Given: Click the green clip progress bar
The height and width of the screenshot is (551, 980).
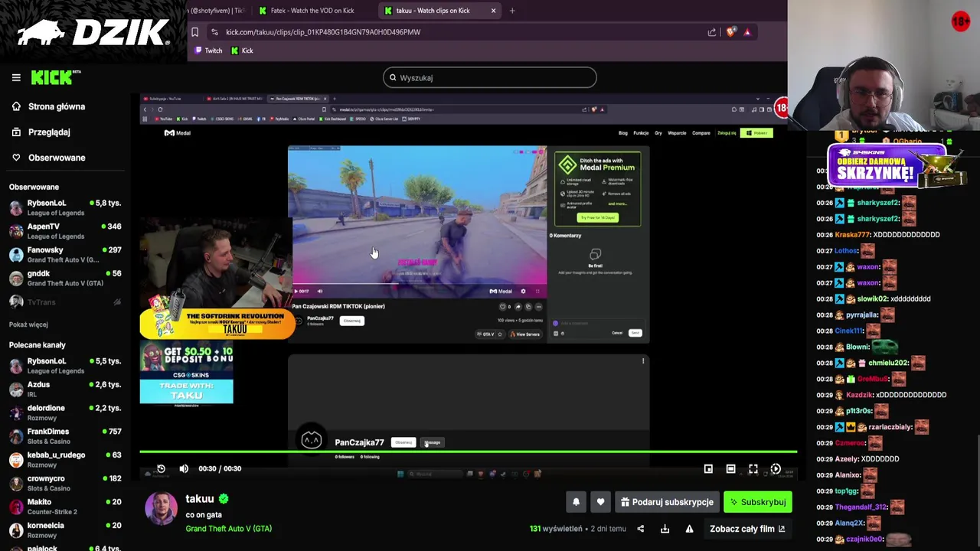Looking at the screenshot, I should 468,452.
